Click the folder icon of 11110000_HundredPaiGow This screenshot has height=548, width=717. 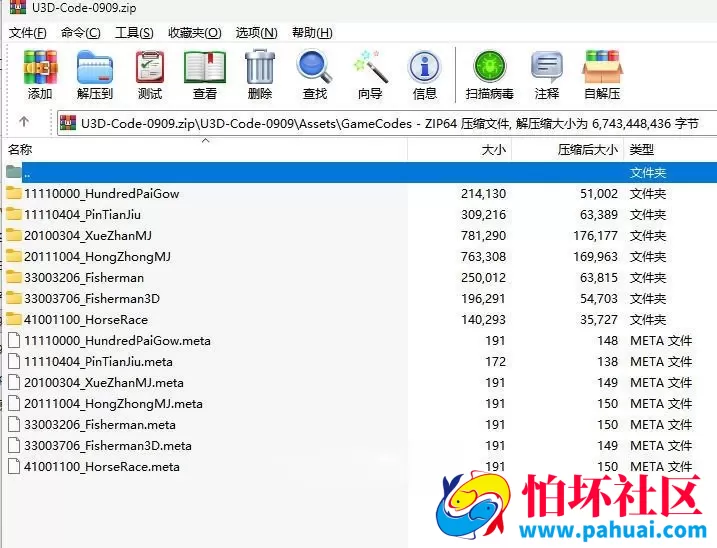(x=14, y=193)
